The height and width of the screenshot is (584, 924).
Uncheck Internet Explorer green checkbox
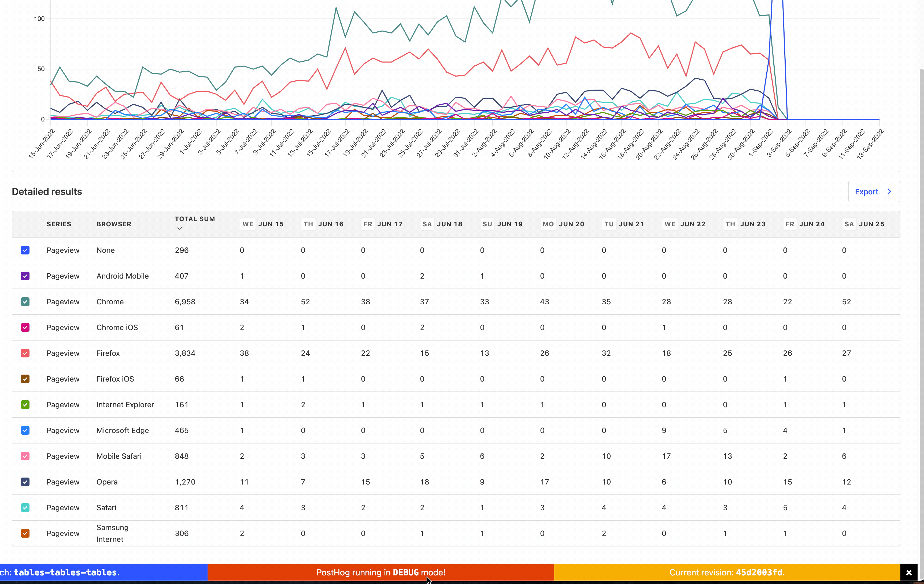25,404
